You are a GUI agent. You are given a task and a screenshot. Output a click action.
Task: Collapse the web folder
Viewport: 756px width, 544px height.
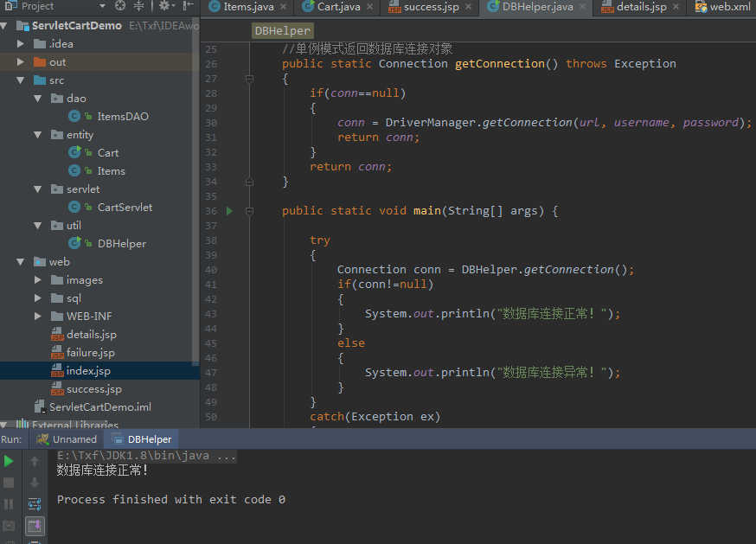(x=20, y=262)
